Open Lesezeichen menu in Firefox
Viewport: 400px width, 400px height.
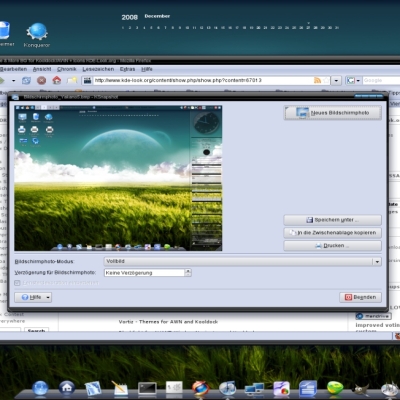click(98, 69)
